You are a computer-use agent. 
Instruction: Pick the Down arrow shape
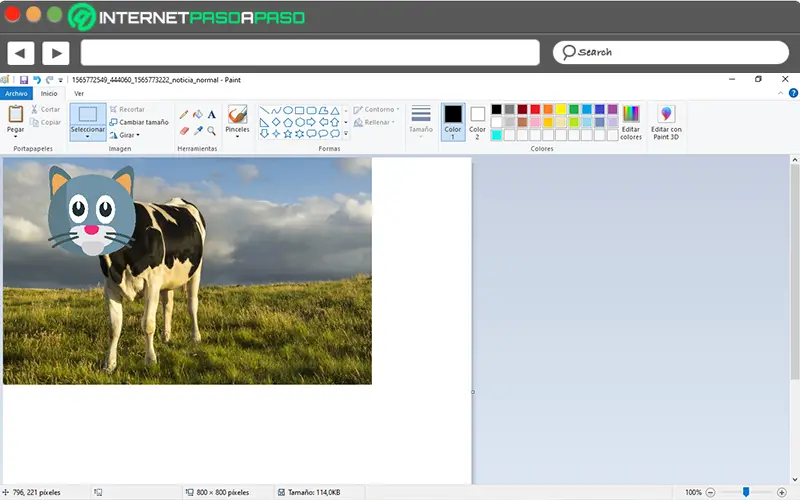pyautogui.click(x=264, y=134)
